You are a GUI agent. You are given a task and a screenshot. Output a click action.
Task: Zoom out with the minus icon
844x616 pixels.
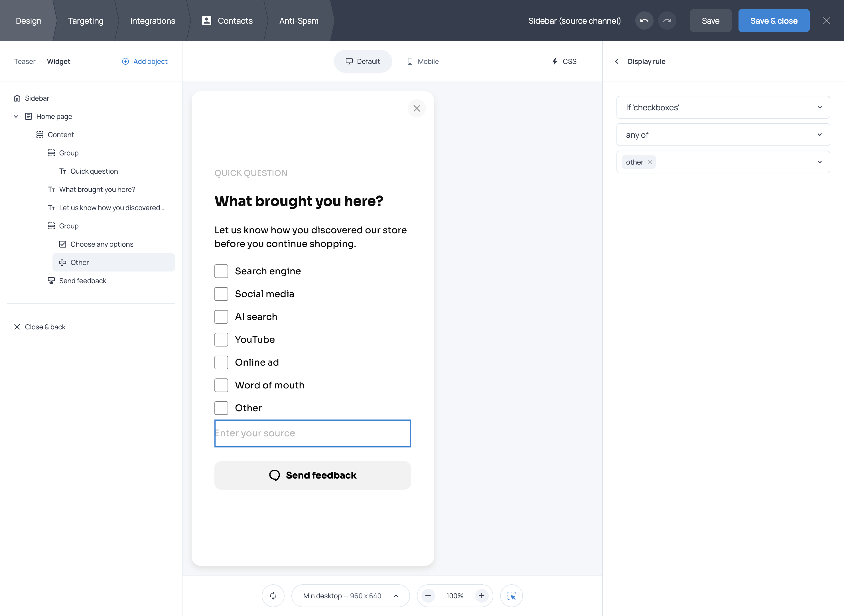point(428,595)
